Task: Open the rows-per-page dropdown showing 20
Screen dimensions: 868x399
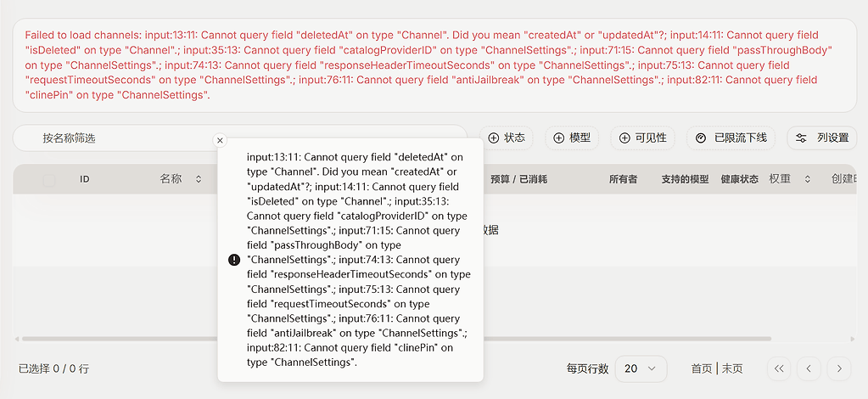Action: pyautogui.click(x=641, y=368)
